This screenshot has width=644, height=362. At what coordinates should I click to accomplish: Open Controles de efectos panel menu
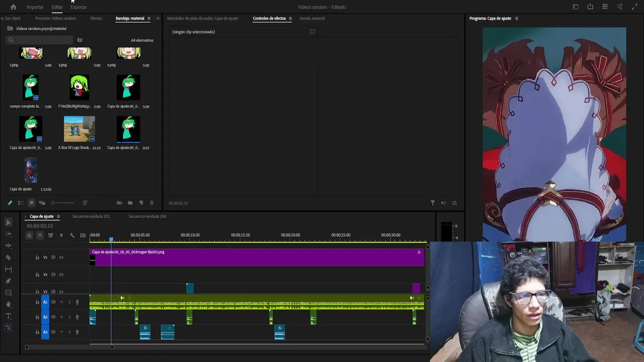coord(290,19)
